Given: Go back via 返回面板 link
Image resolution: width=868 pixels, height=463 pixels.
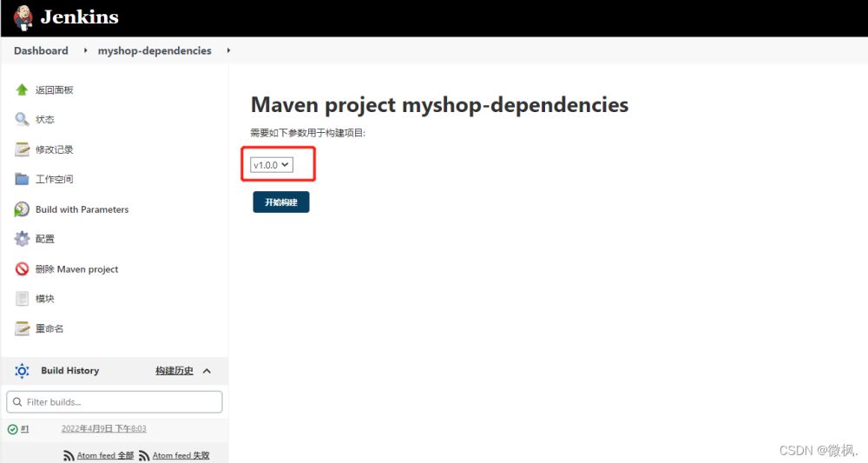Looking at the screenshot, I should point(54,89).
